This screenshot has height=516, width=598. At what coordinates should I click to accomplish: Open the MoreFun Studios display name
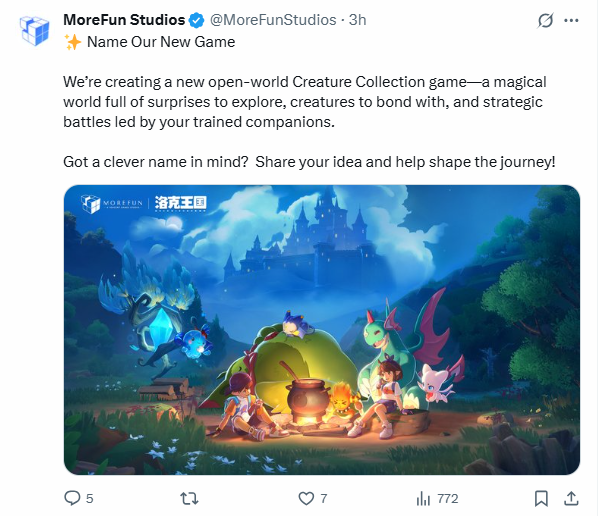tap(124, 20)
